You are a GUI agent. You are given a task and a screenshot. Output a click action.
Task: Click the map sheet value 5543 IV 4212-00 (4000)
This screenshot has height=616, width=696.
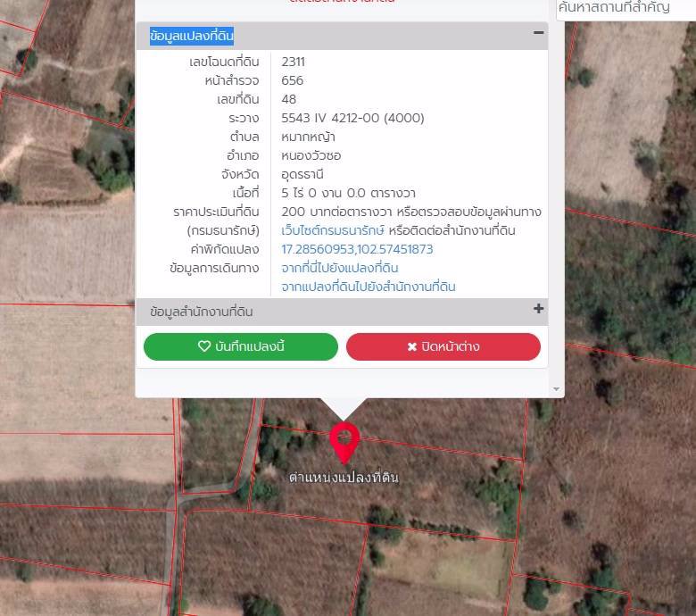pyautogui.click(x=352, y=118)
